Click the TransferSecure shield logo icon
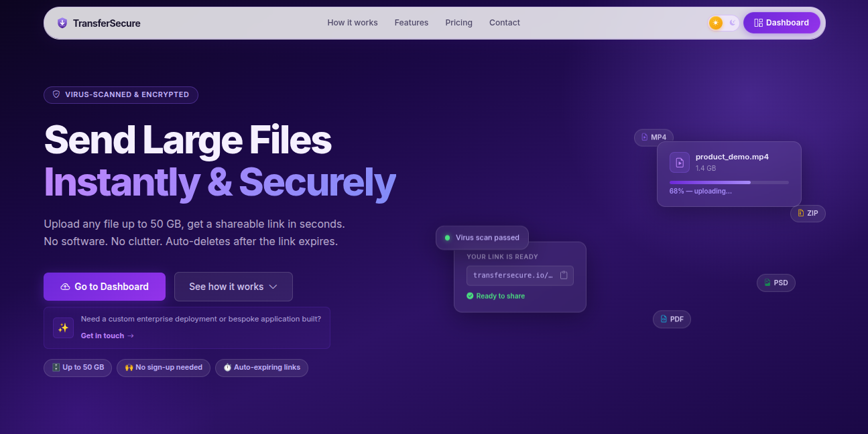This screenshot has width=868, height=434. pos(62,22)
